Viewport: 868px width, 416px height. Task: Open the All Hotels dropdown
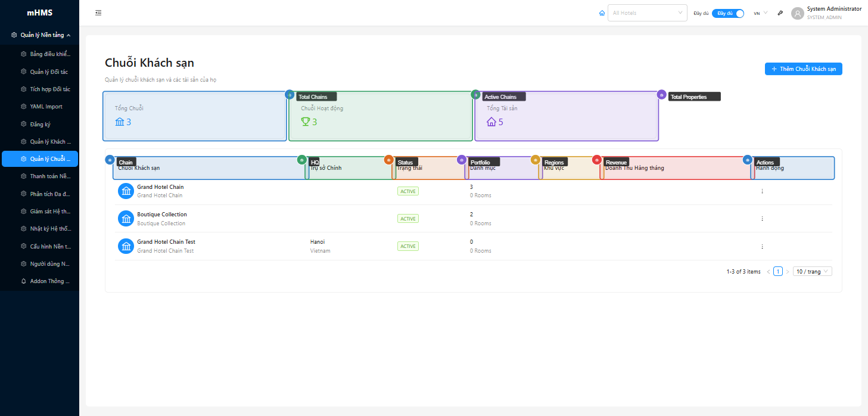click(647, 13)
